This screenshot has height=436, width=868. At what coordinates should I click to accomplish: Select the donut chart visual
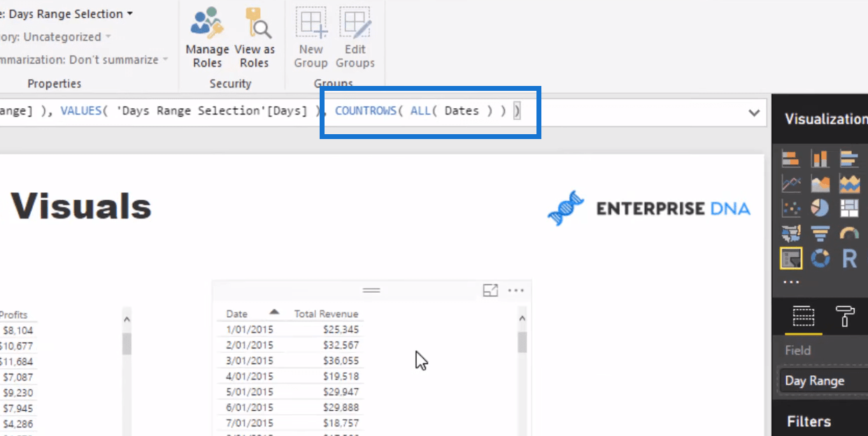820,259
